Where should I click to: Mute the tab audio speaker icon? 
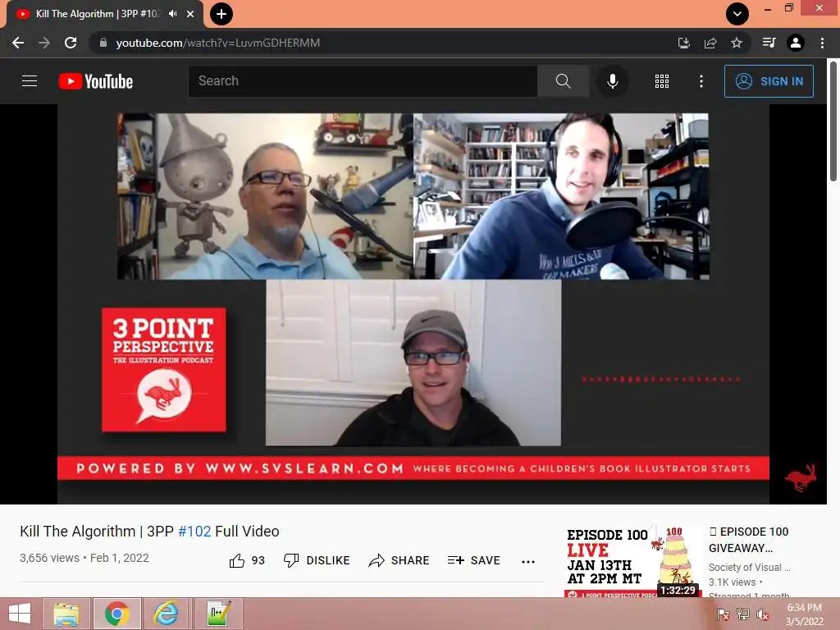click(x=172, y=14)
